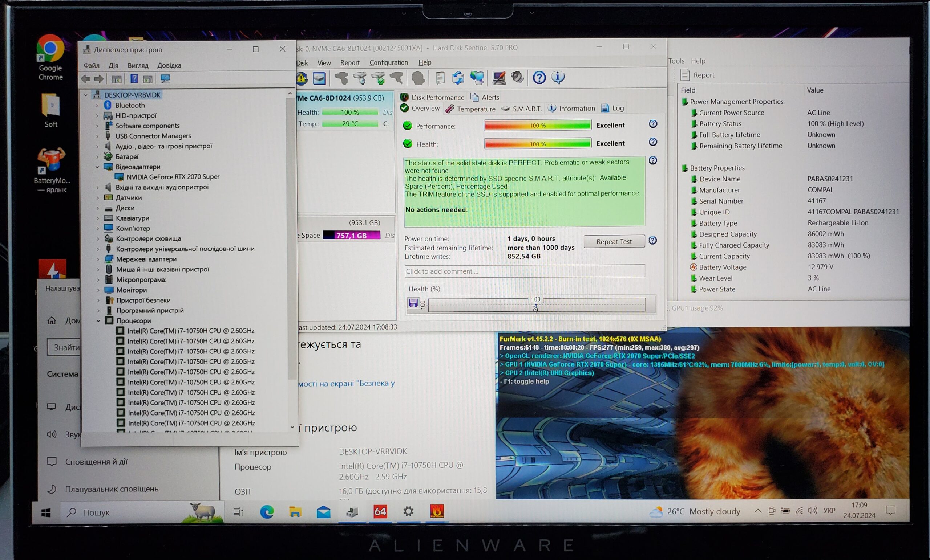Click the network globe icon in Sentinel toolbar
Viewport: 930px width, 560px height.
[477, 78]
